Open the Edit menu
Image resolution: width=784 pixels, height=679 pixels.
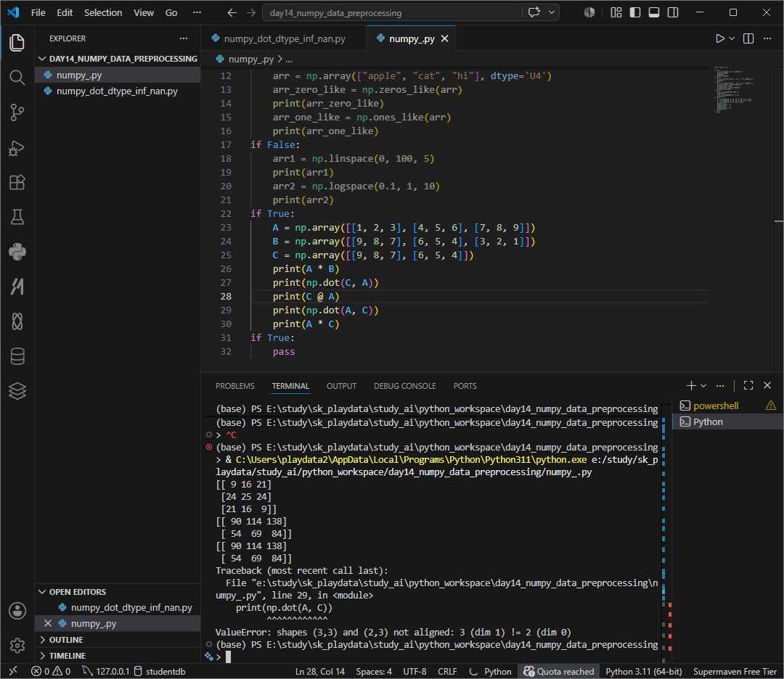(x=65, y=12)
